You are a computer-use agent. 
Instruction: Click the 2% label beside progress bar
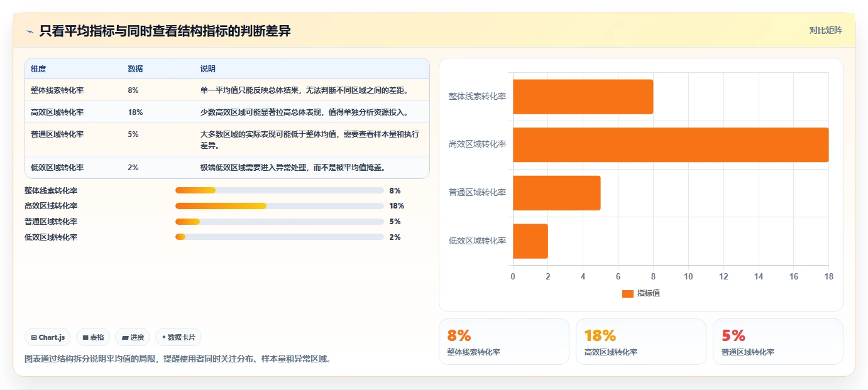tap(395, 237)
